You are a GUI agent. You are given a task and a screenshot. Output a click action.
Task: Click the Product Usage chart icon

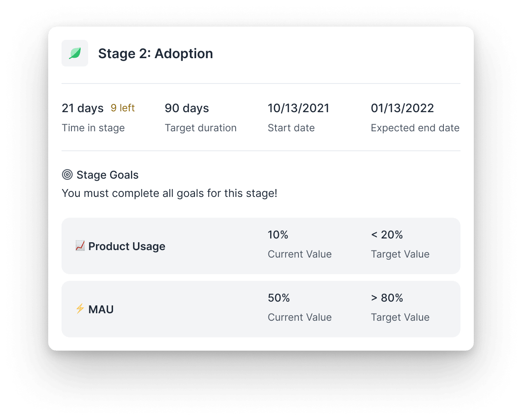coord(80,246)
